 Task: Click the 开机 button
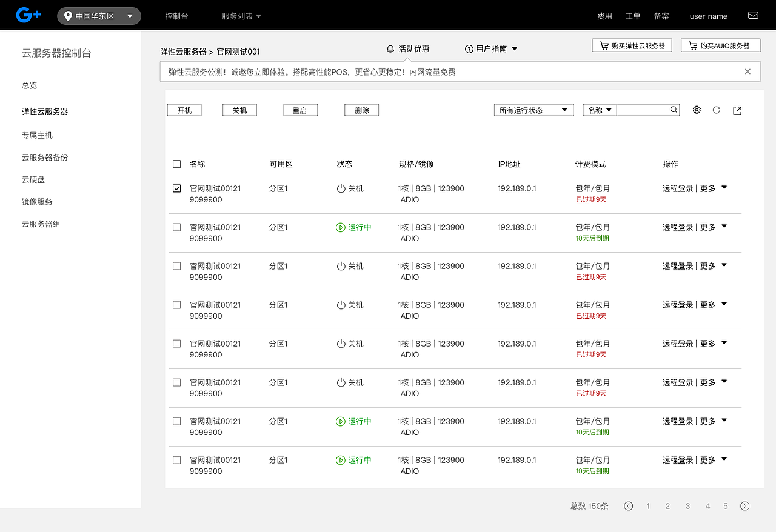tap(184, 110)
